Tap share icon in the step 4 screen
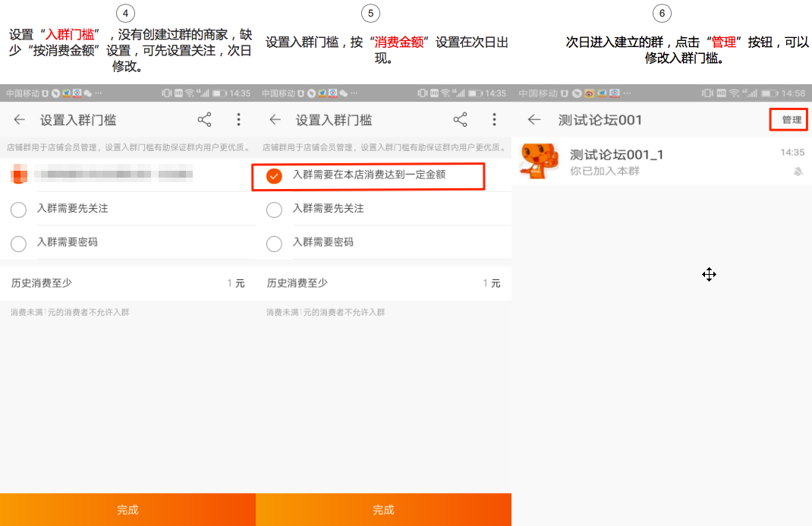 click(205, 120)
